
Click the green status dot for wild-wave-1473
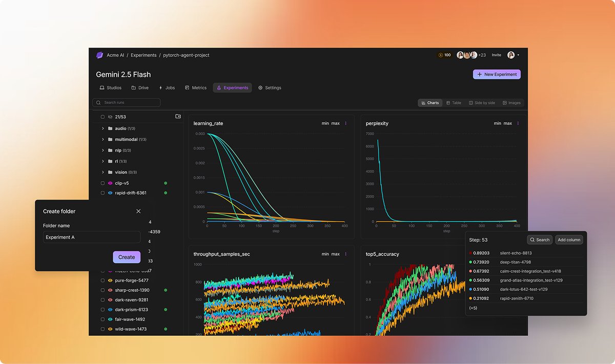pyautogui.click(x=166, y=329)
